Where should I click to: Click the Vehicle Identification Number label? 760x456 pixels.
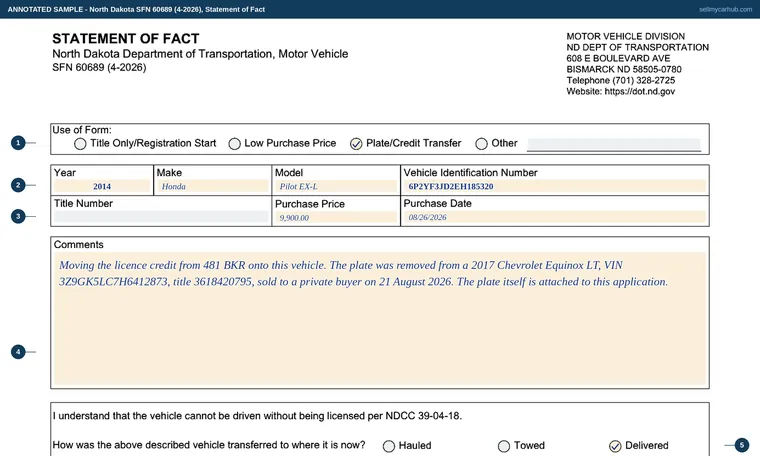click(x=470, y=173)
